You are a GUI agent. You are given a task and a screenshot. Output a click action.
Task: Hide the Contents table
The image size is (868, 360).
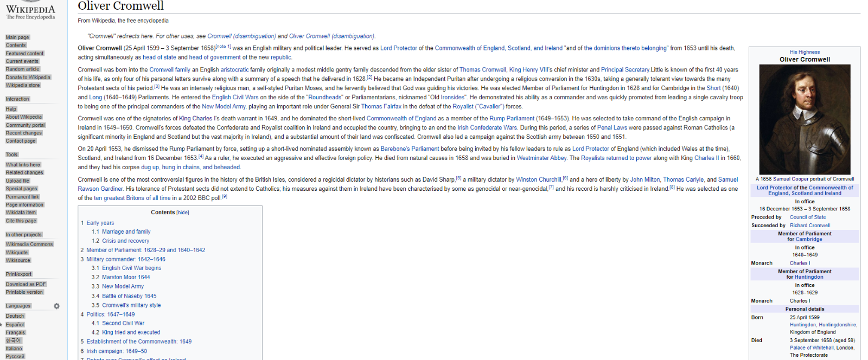point(183,213)
